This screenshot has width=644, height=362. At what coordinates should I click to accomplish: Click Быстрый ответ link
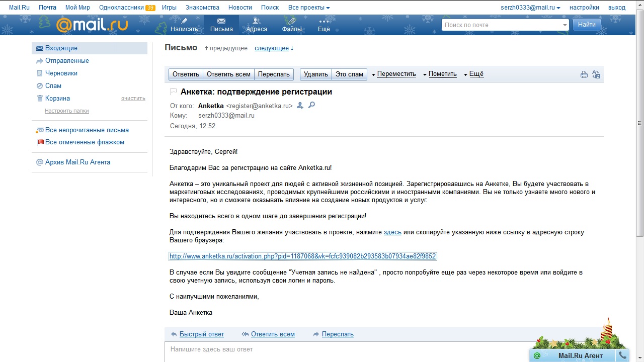pyautogui.click(x=202, y=334)
